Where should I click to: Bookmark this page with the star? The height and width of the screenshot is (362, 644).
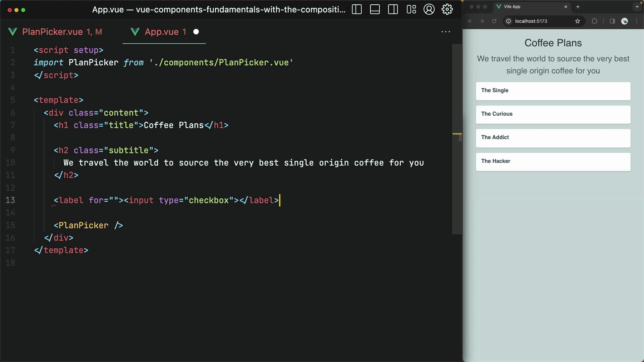point(578,21)
